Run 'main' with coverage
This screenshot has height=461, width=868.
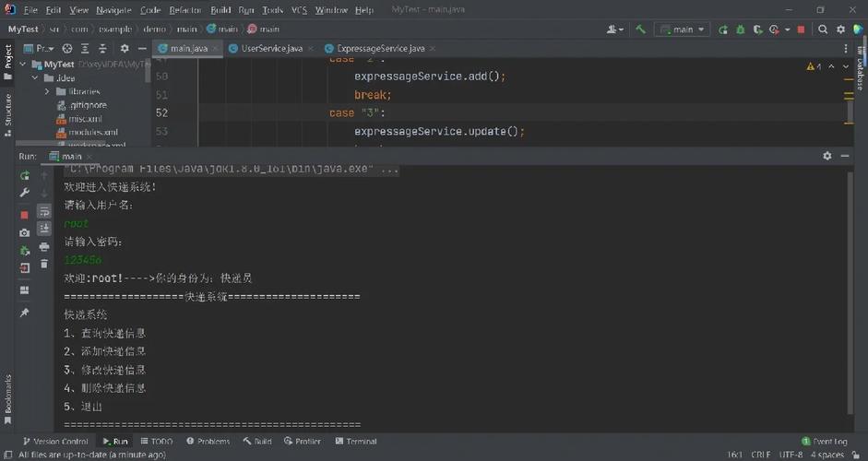[757, 30]
